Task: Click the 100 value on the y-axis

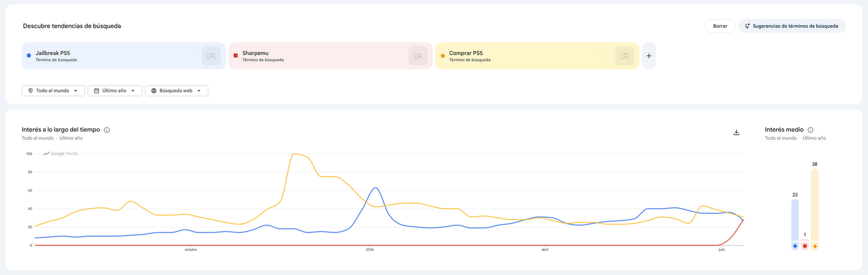Action: 29,154
